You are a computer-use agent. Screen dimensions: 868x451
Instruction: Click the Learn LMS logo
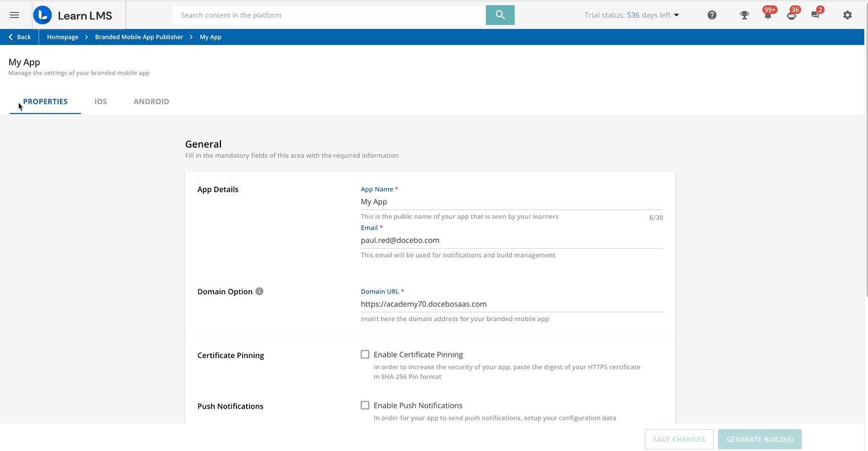click(x=73, y=15)
